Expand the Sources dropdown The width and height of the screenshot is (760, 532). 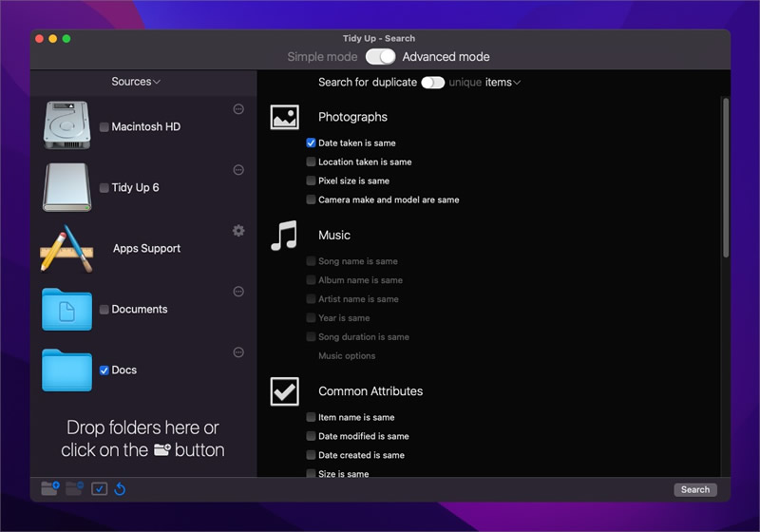136,82
